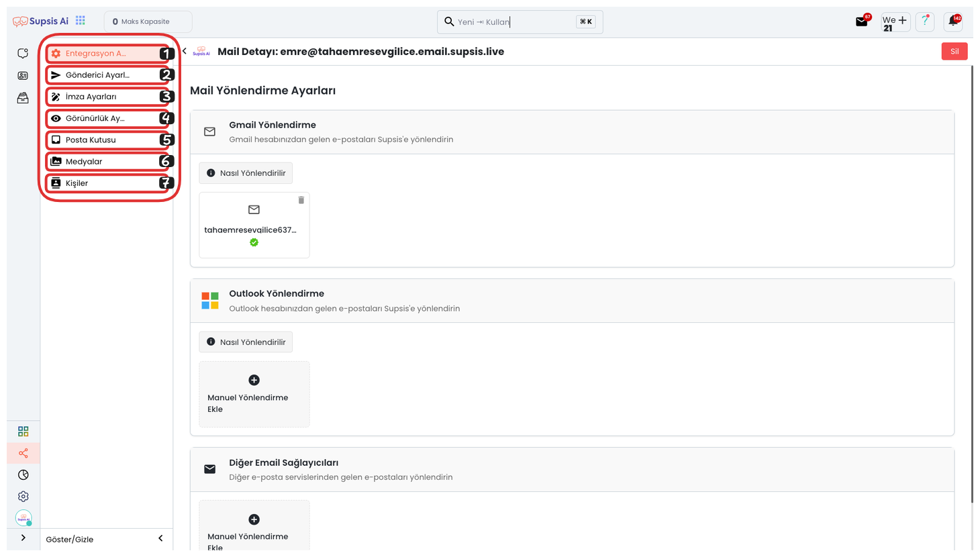Viewport: 980px width, 557px height.
Task: Click plus icon in Outlook Manuel Yönlendirme card
Action: pos(254,380)
